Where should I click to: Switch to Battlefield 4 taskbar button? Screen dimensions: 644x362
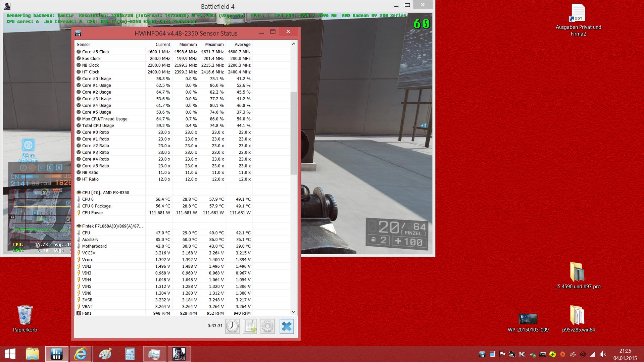click(x=179, y=354)
